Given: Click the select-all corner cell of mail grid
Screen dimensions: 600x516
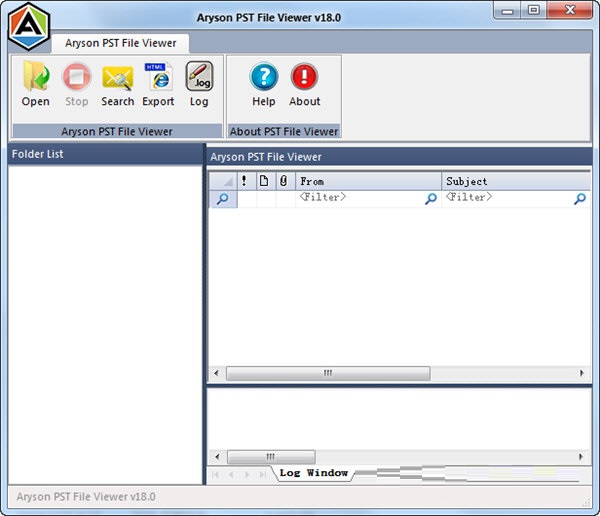Looking at the screenshot, I should (223, 181).
